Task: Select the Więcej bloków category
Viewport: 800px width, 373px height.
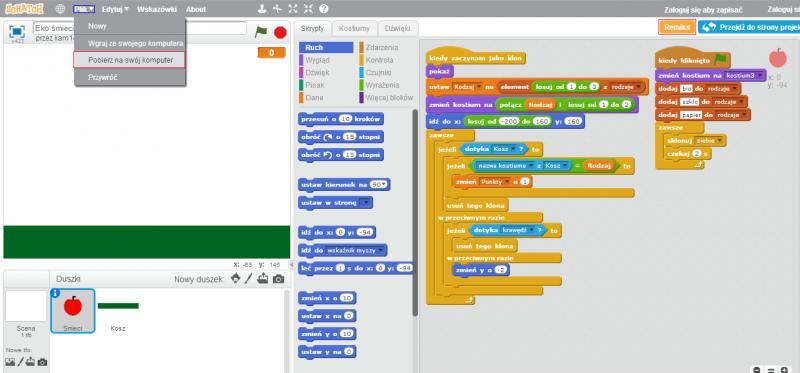Action: pos(386,97)
